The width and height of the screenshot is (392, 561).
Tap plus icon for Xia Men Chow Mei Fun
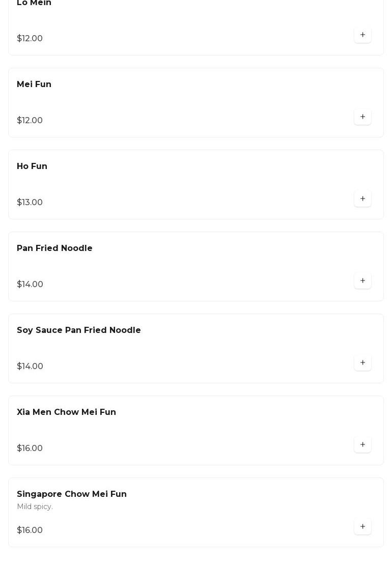tap(362, 445)
